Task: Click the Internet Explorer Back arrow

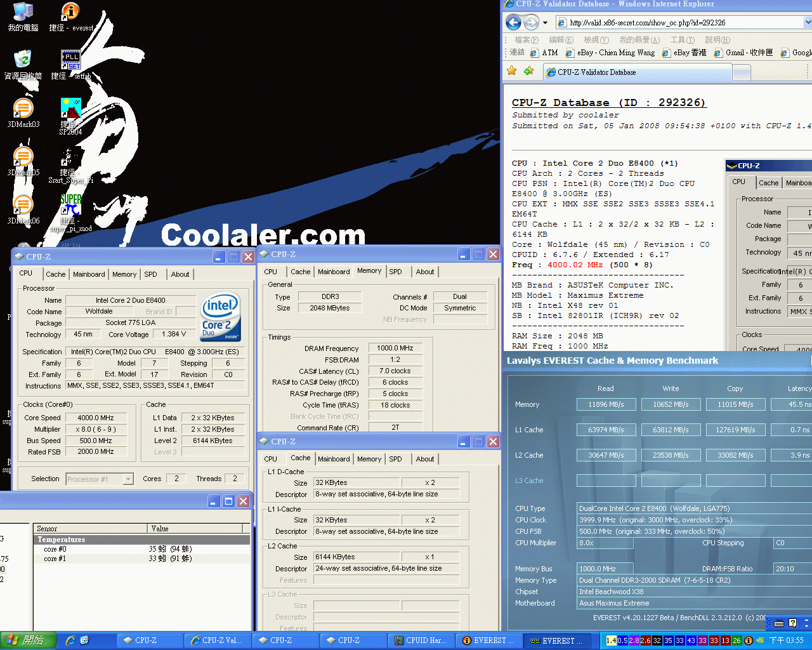Action: click(x=513, y=23)
